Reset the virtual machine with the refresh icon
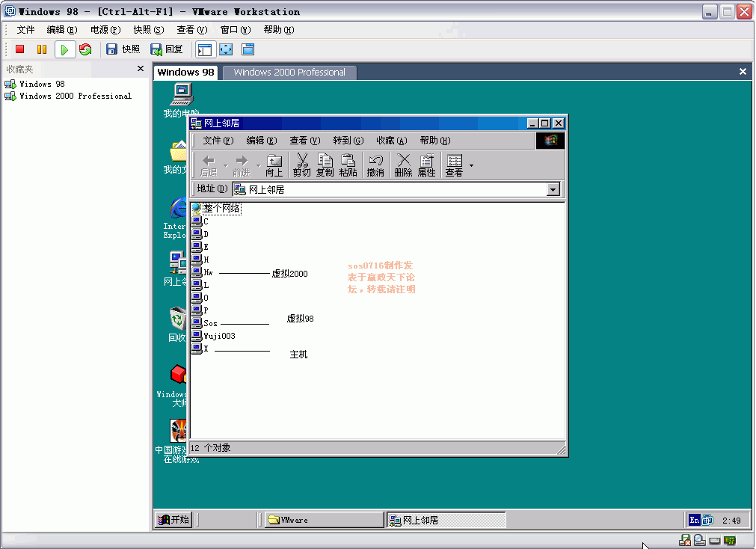The image size is (756, 549). click(x=85, y=49)
